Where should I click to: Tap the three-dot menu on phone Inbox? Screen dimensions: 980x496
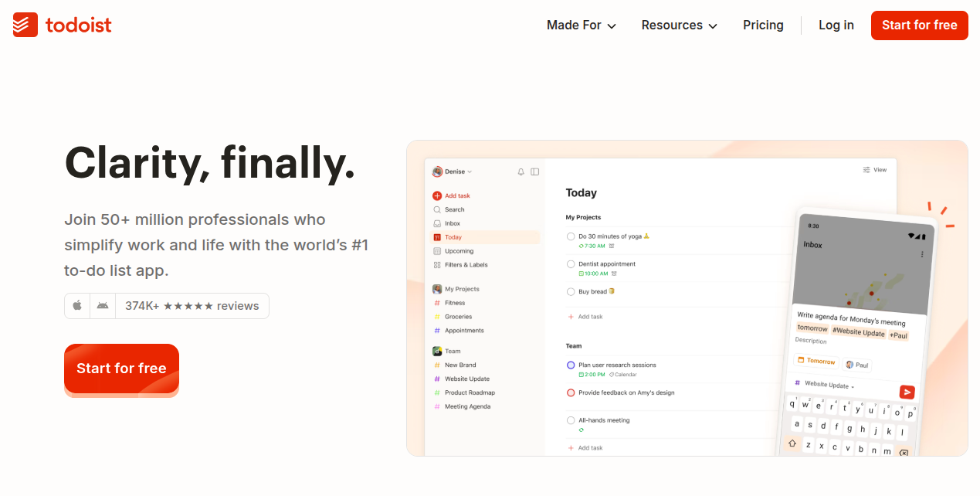pos(921,254)
